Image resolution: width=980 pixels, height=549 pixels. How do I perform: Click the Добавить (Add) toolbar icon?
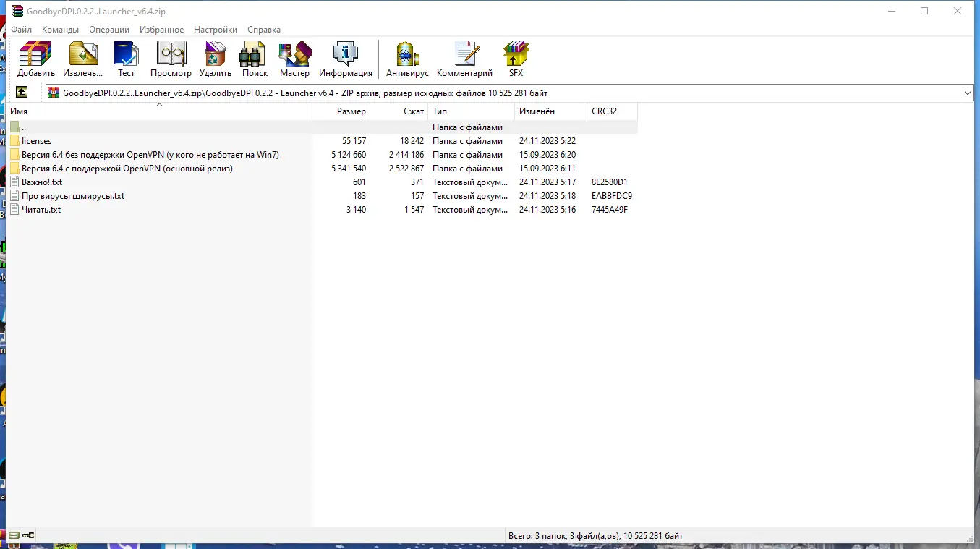(x=36, y=59)
